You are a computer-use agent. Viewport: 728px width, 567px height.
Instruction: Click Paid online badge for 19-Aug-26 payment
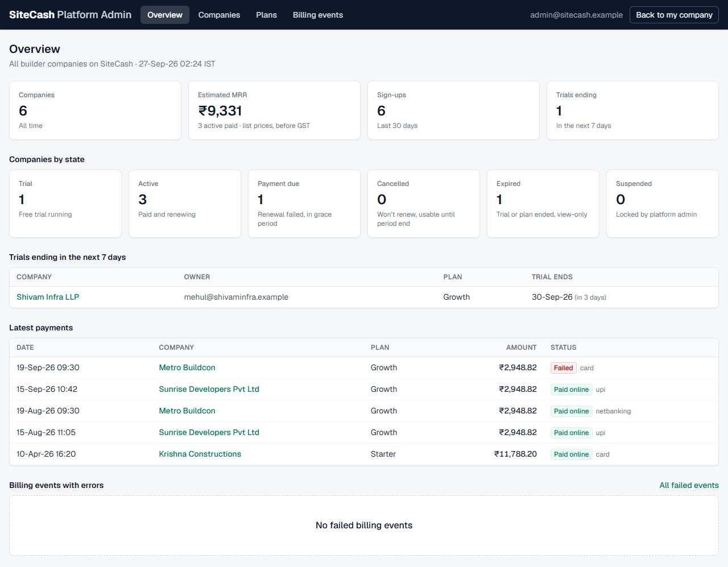tap(571, 411)
